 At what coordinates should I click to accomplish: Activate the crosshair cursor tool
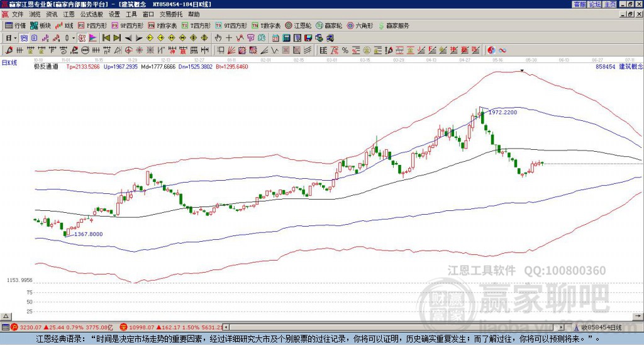pyautogui.click(x=229, y=38)
